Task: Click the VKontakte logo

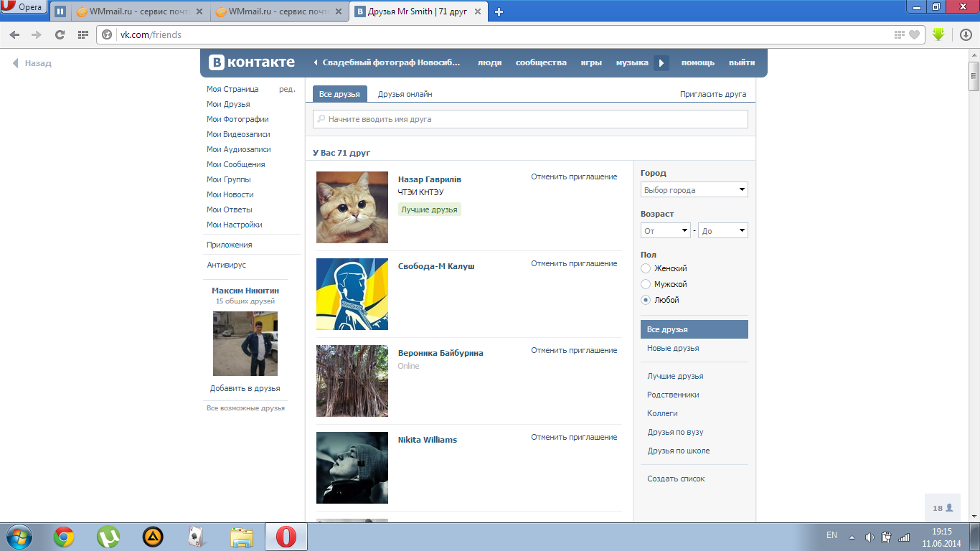Action: click(x=252, y=62)
